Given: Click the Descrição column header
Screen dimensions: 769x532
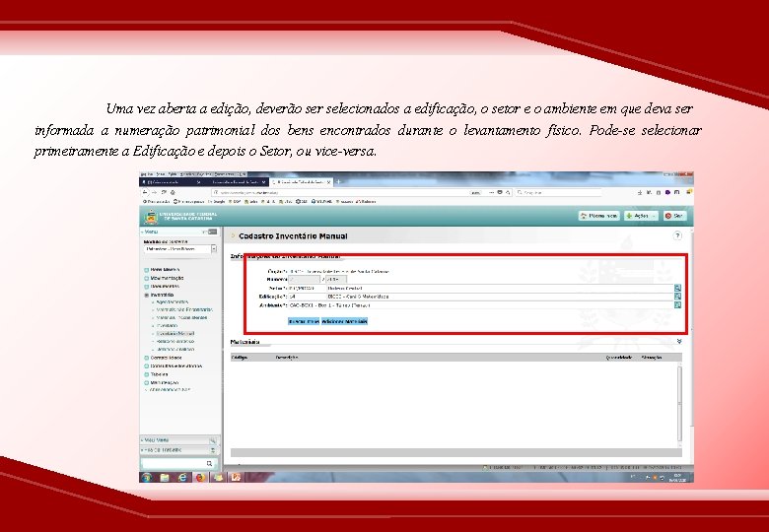Looking at the screenshot, I should click(x=287, y=357).
